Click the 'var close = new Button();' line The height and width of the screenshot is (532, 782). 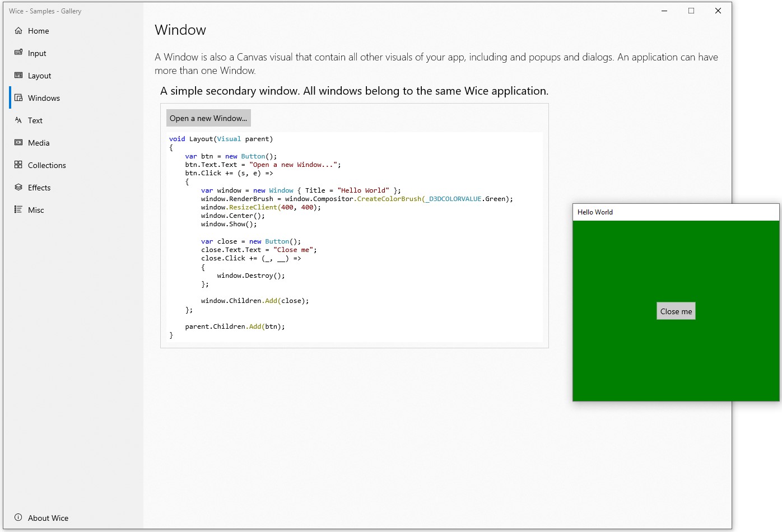[x=251, y=241]
